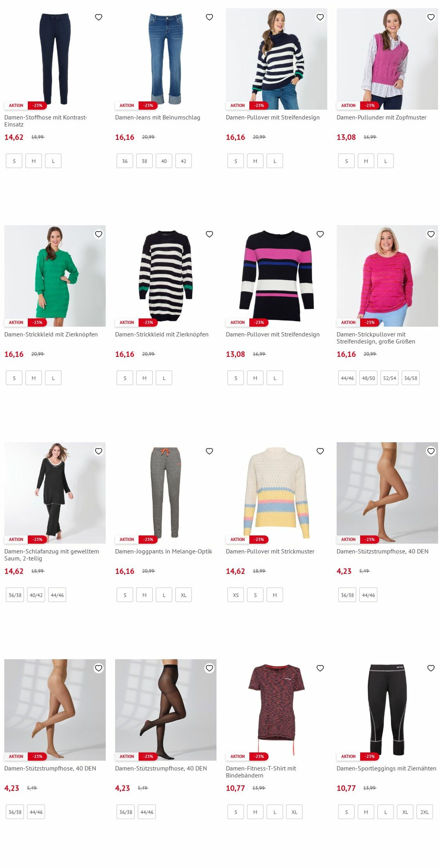Open Damen-Stoffhose mit Kontrast-Einsatz title
This screenshot has height=868, width=440.
pyautogui.click(x=45, y=121)
